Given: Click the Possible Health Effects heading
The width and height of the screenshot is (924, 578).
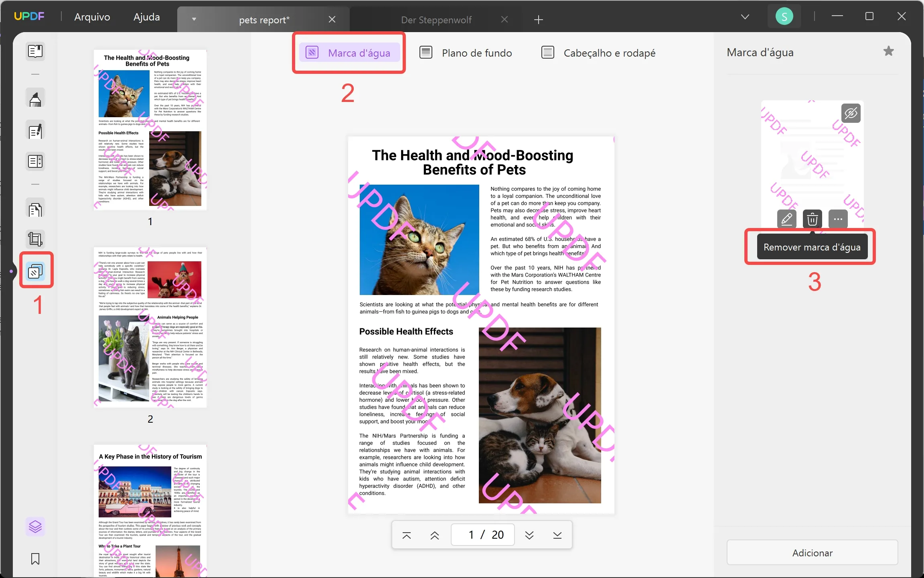Looking at the screenshot, I should pyautogui.click(x=406, y=332).
